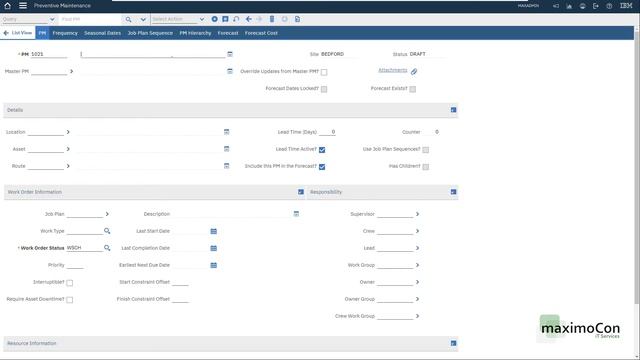The height and width of the screenshot is (360, 640).
Task: Open long description for Master PM description
Action: 230,71
